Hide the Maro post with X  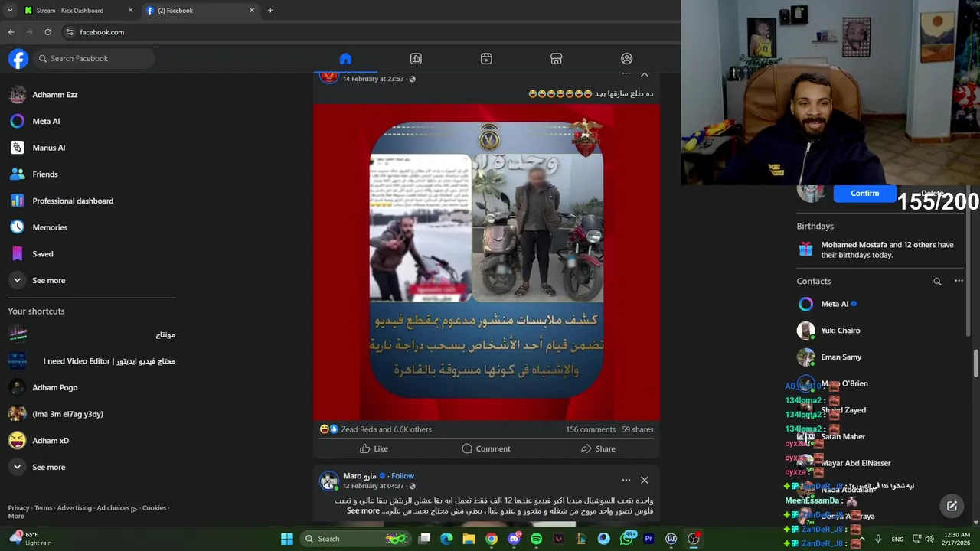[x=645, y=480]
